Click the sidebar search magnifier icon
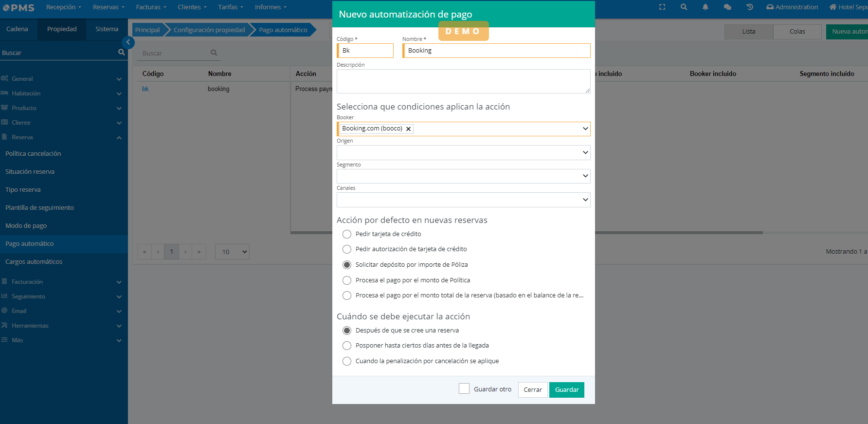 pyautogui.click(x=121, y=53)
